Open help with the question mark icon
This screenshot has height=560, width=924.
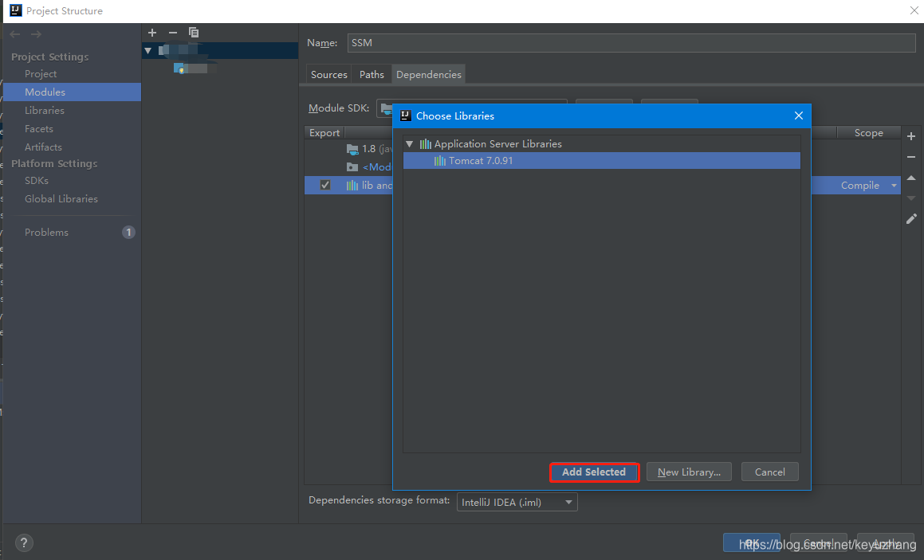pos(24,543)
